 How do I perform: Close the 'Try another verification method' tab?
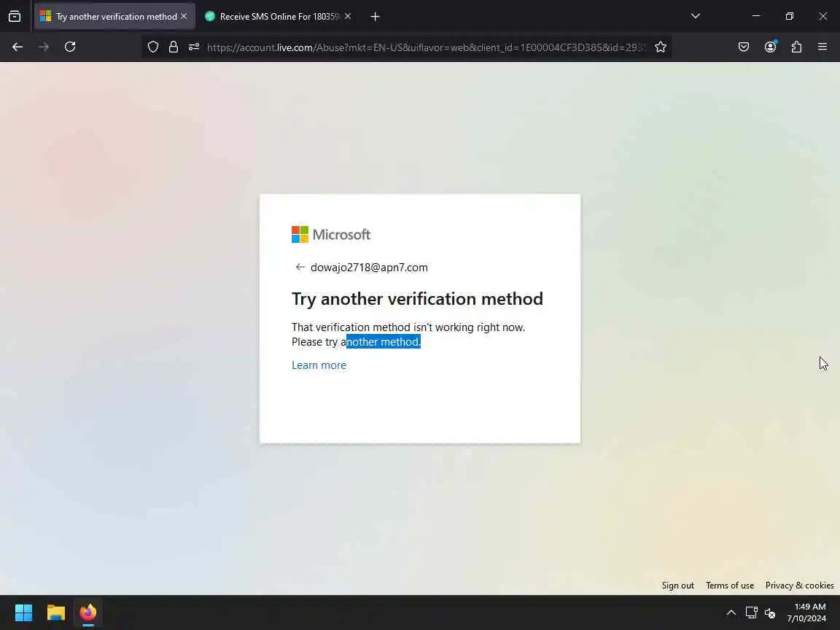pos(184,16)
